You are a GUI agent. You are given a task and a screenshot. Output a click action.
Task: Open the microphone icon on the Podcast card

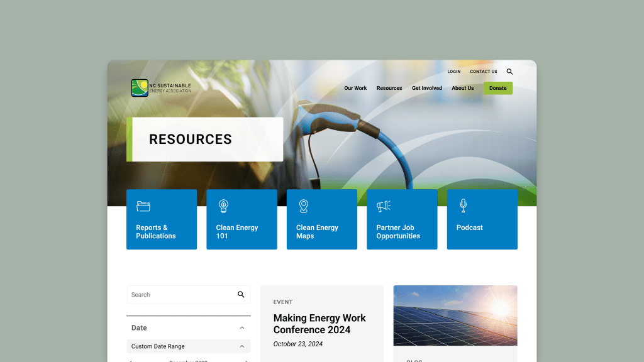coord(464,206)
